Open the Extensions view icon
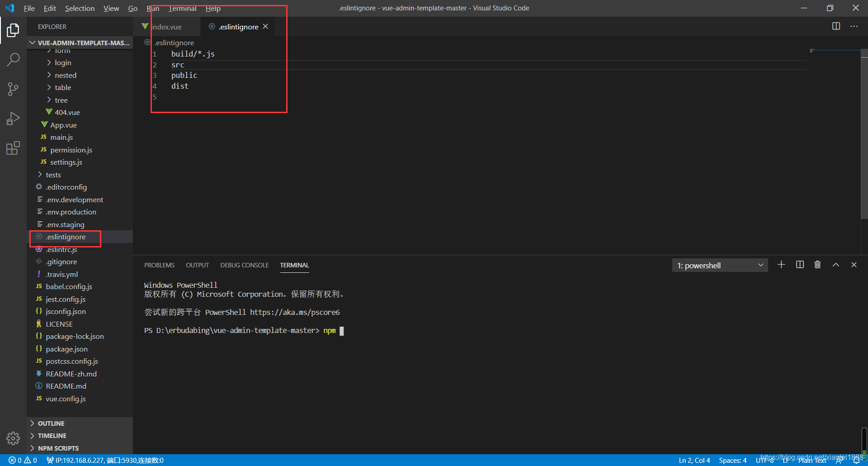The image size is (868, 466). pyautogui.click(x=13, y=148)
